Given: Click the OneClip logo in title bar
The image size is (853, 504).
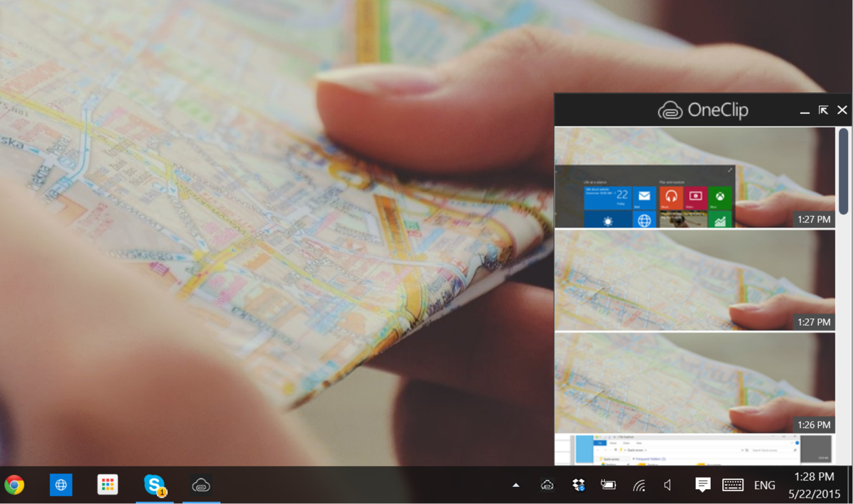Looking at the screenshot, I should coord(702,110).
